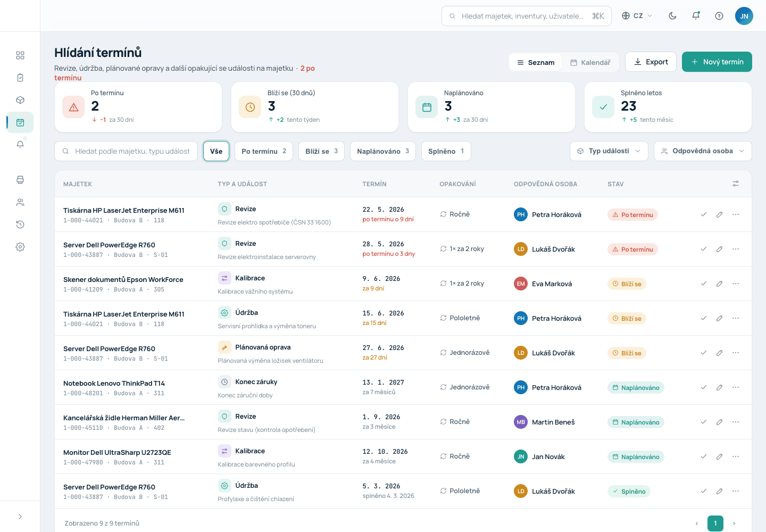Screen dimensions: 766x532
Task: Click the Plánovaná oprava event text
Action: point(263,347)
